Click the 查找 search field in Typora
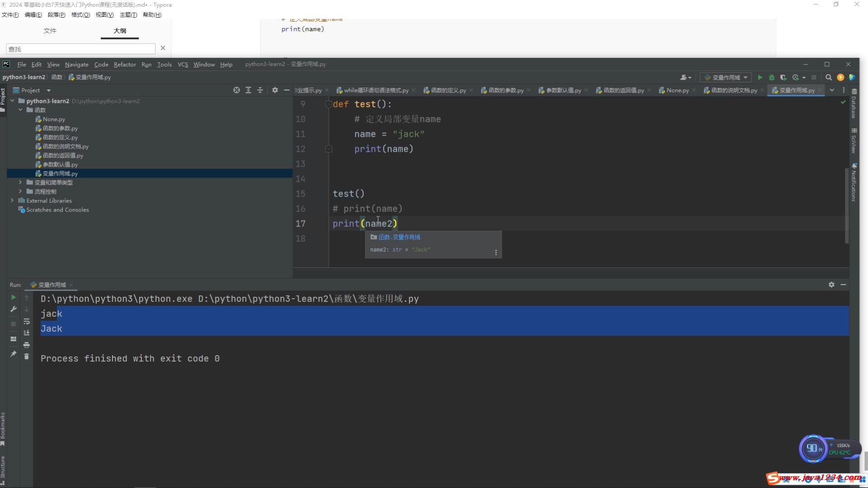The width and height of the screenshot is (868, 488). (80, 49)
